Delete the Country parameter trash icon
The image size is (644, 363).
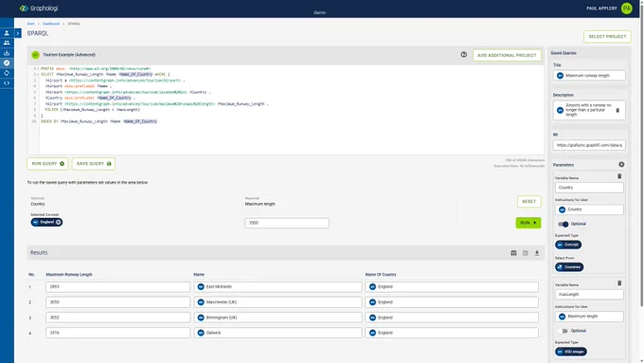click(619, 176)
